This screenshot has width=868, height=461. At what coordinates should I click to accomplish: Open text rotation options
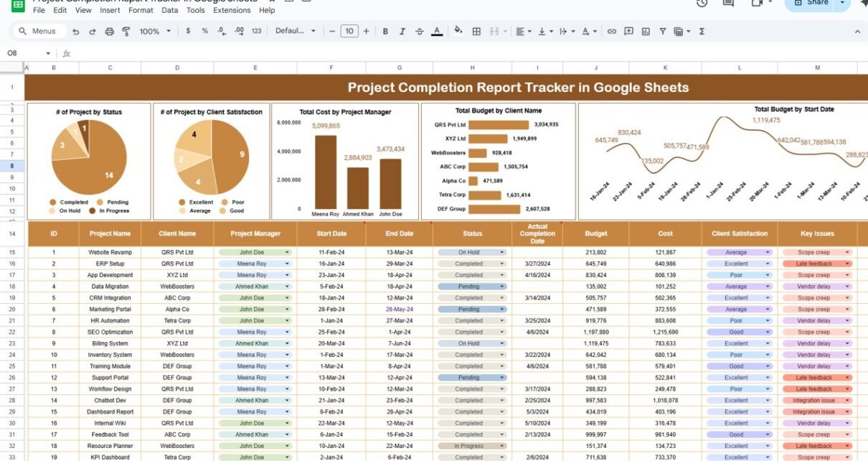[x=590, y=32]
